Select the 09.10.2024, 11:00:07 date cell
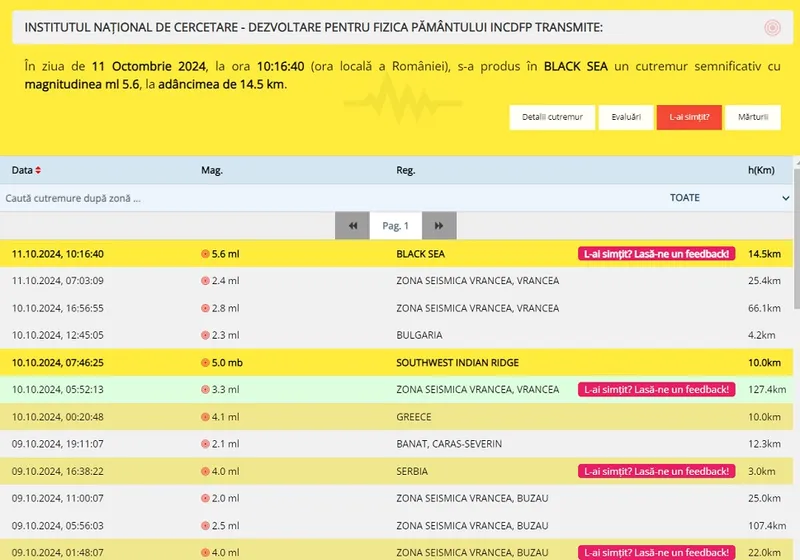 pos(58,498)
